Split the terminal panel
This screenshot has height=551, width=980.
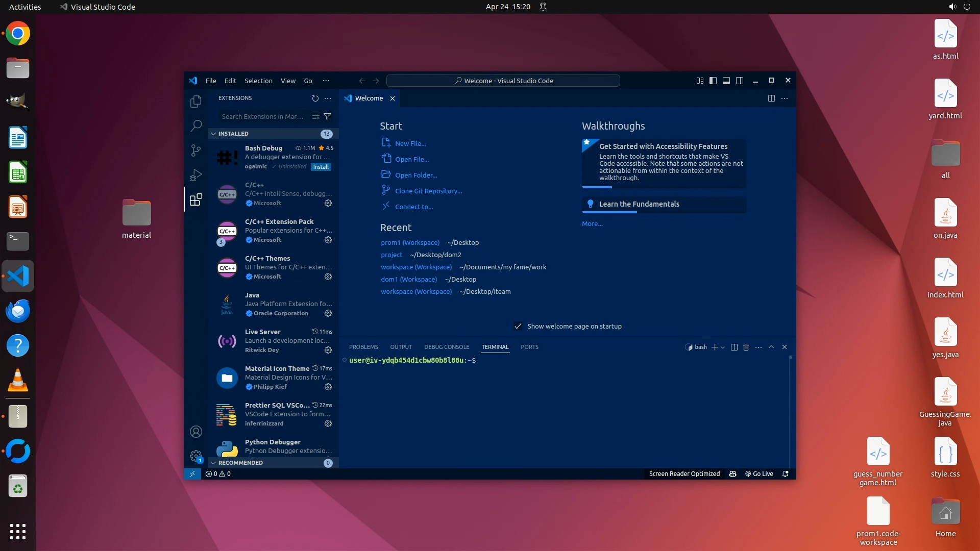click(734, 347)
